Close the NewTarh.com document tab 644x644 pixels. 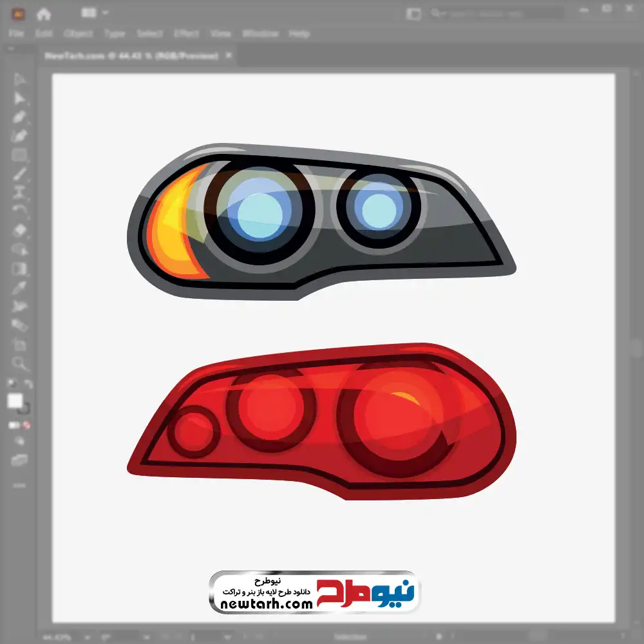tap(229, 56)
